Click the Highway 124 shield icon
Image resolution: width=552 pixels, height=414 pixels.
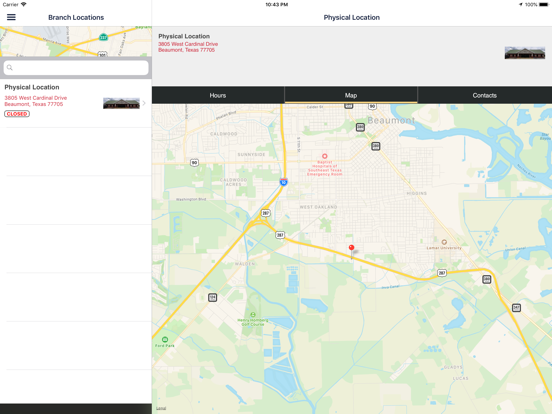pyautogui.click(x=212, y=297)
